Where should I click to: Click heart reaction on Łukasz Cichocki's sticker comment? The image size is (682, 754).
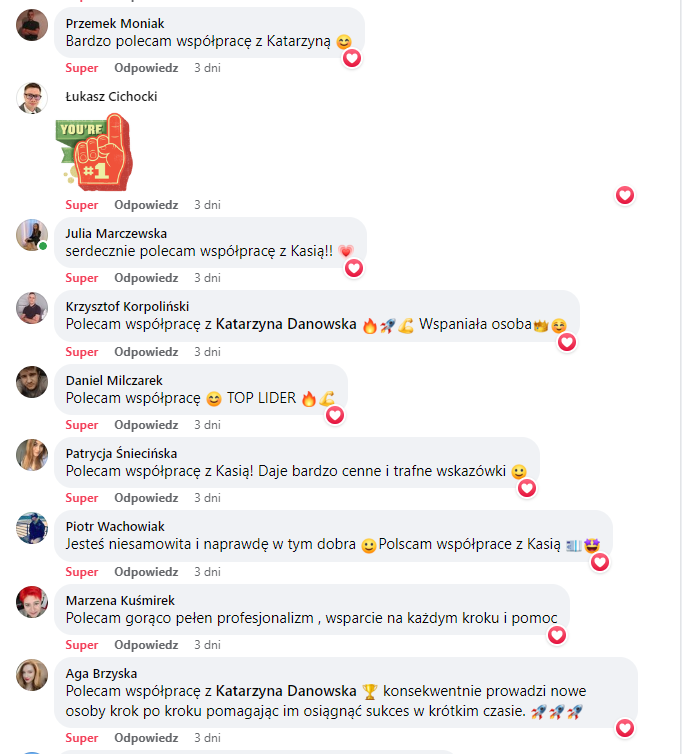625,195
